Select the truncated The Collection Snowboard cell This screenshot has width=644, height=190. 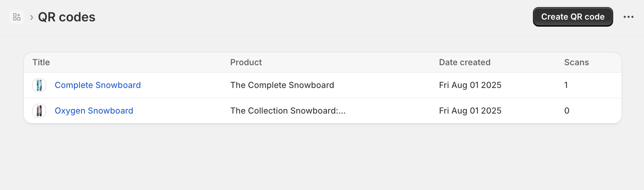(288, 111)
